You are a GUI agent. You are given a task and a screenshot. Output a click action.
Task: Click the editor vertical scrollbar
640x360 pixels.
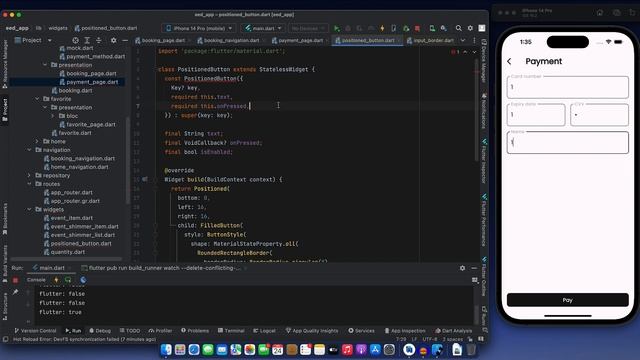[x=476, y=110]
